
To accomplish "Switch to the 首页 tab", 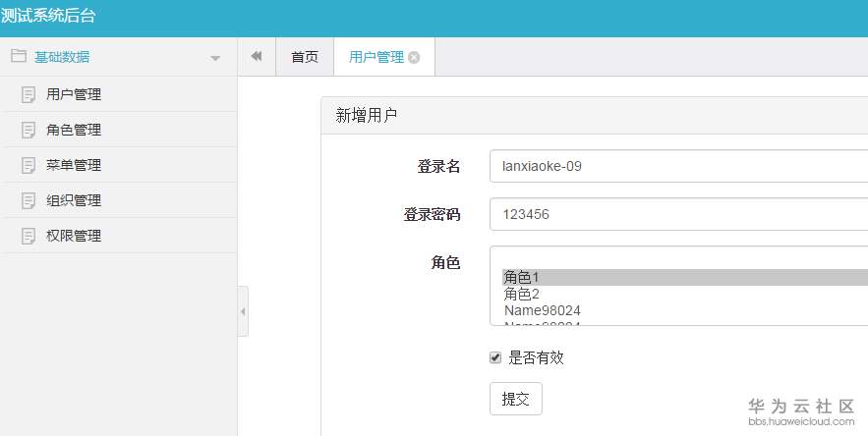I will 305,56.
